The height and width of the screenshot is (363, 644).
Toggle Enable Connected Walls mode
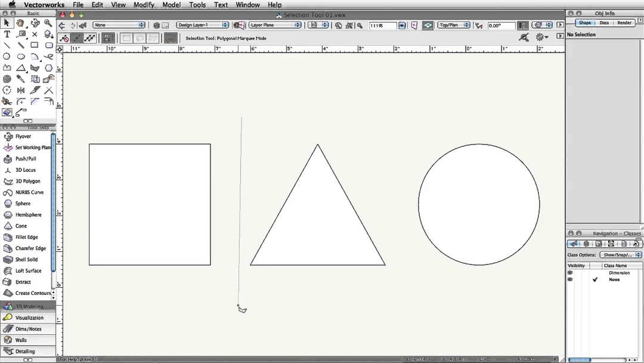pyautogui.click(x=107, y=38)
